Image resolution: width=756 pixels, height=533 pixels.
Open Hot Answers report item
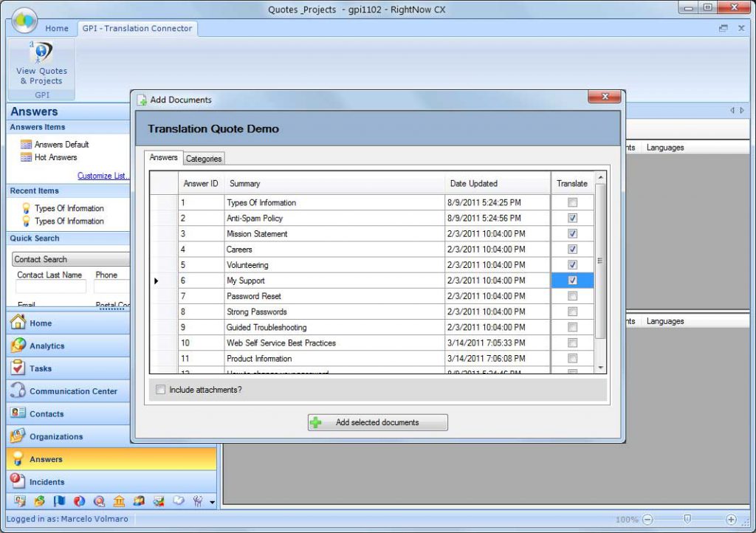(55, 157)
